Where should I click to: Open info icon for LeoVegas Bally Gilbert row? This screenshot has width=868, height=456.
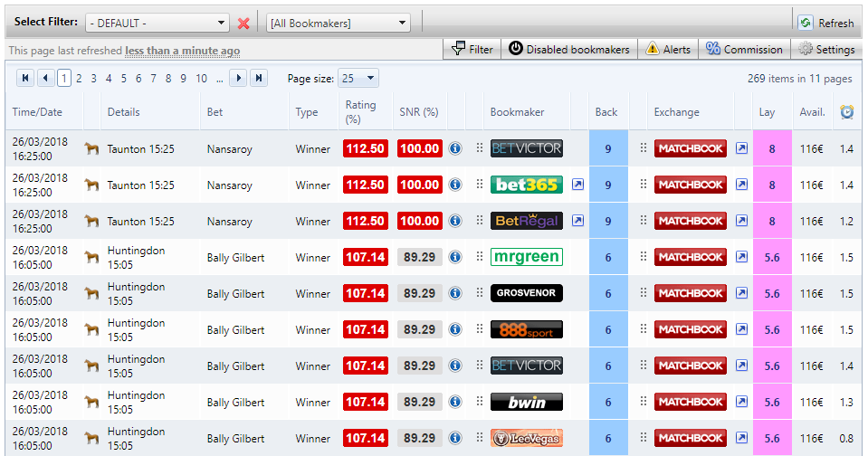pyautogui.click(x=455, y=438)
